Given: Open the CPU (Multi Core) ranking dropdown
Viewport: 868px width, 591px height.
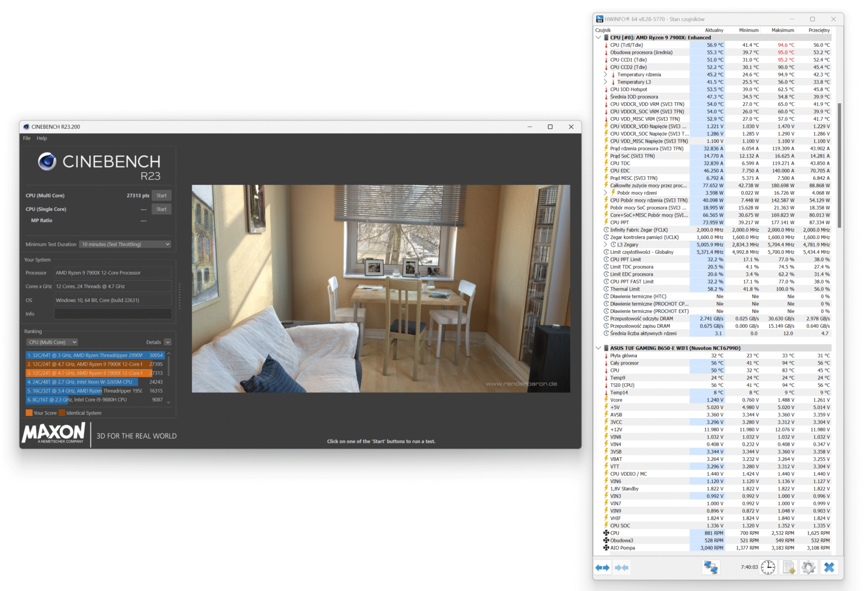Looking at the screenshot, I should (x=52, y=342).
